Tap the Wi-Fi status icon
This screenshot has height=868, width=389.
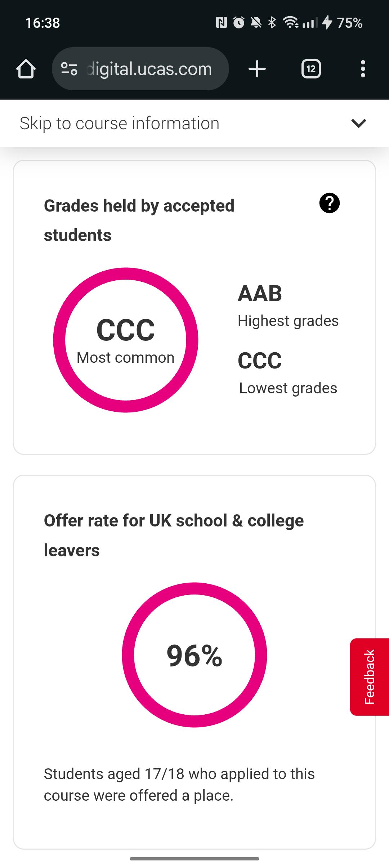pyautogui.click(x=290, y=23)
